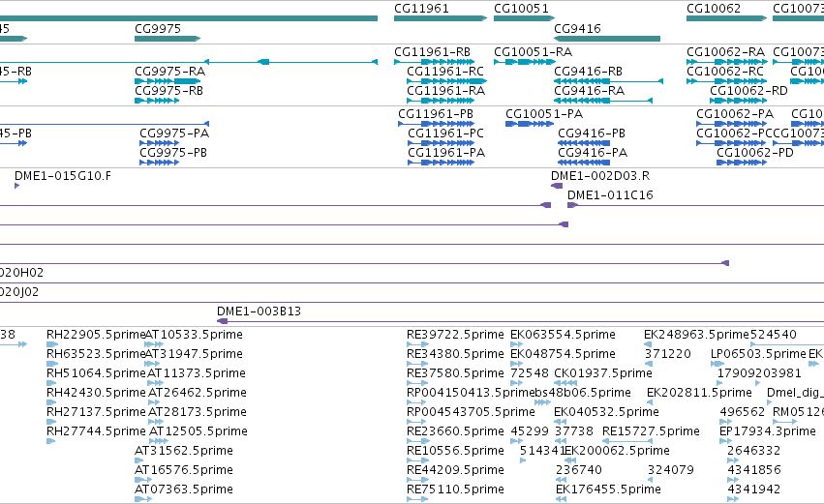Screen dimensions: 824x504
Task: Open EST AT12505.5prime label
Action: 198,431
